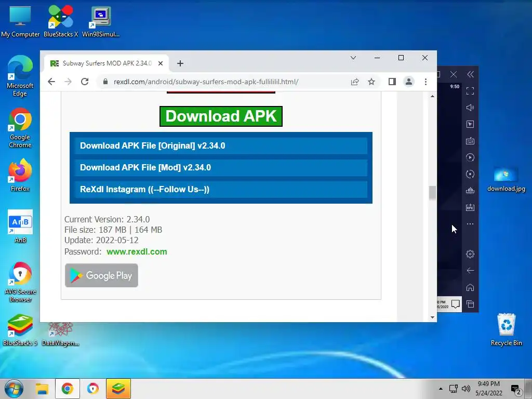The image size is (532, 399).
Task: Go forward in Chrome
Action: point(68,82)
